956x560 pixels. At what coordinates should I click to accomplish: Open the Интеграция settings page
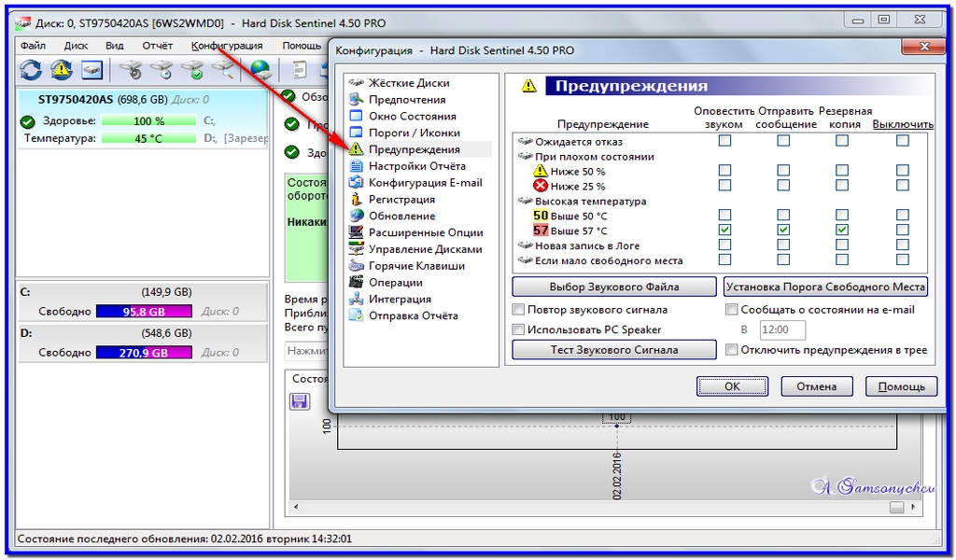[x=400, y=299]
